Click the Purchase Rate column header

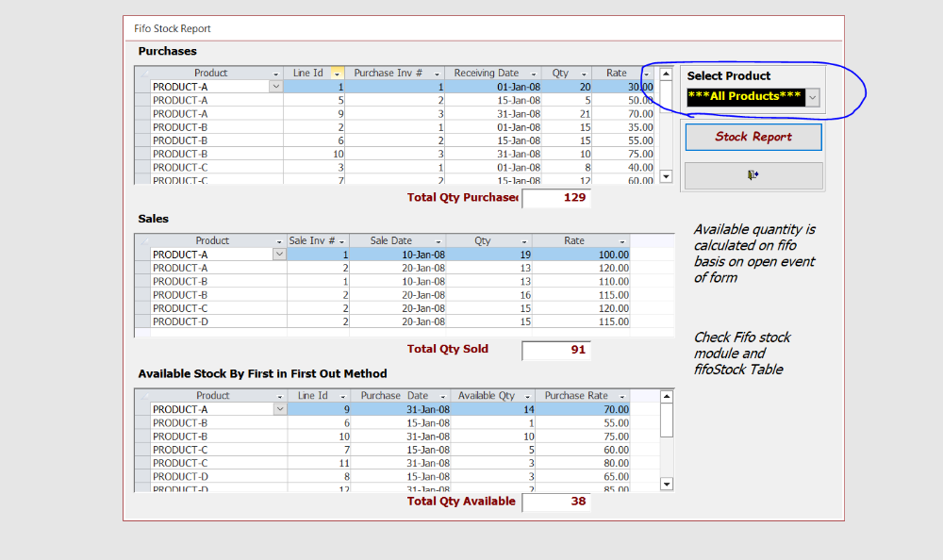pyautogui.click(x=576, y=396)
